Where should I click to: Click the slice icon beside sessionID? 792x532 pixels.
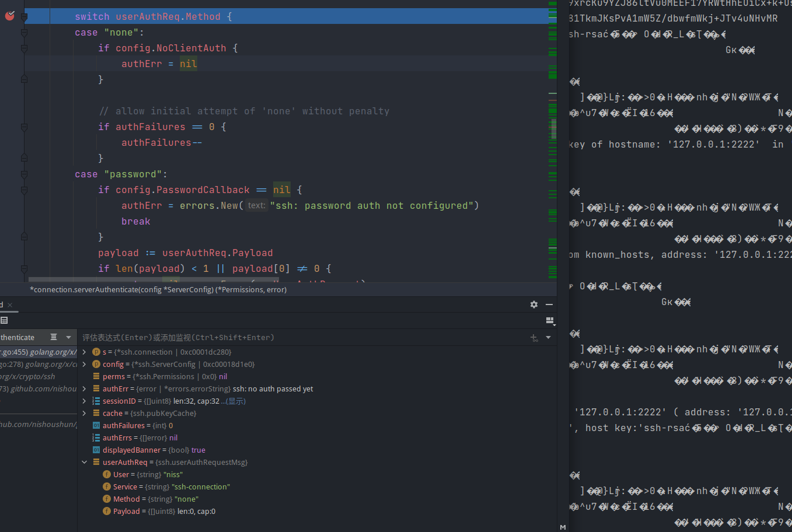coord(96,401)
